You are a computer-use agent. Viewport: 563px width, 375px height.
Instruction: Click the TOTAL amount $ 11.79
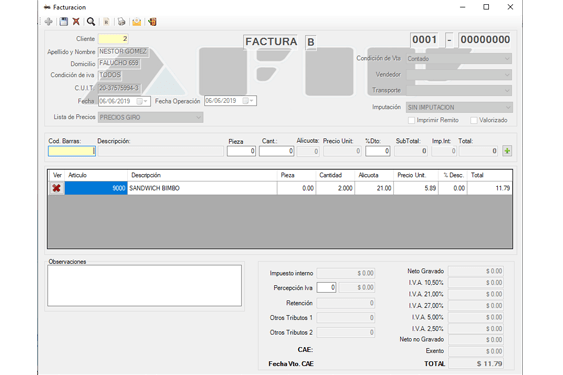pos(476,364)
